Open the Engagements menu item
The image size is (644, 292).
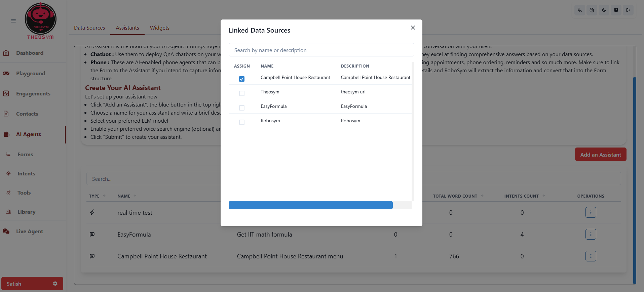[33, 93]
